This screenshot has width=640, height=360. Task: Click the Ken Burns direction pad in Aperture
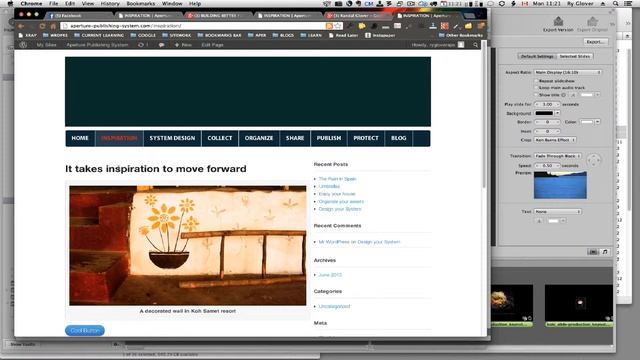point(593,160)
